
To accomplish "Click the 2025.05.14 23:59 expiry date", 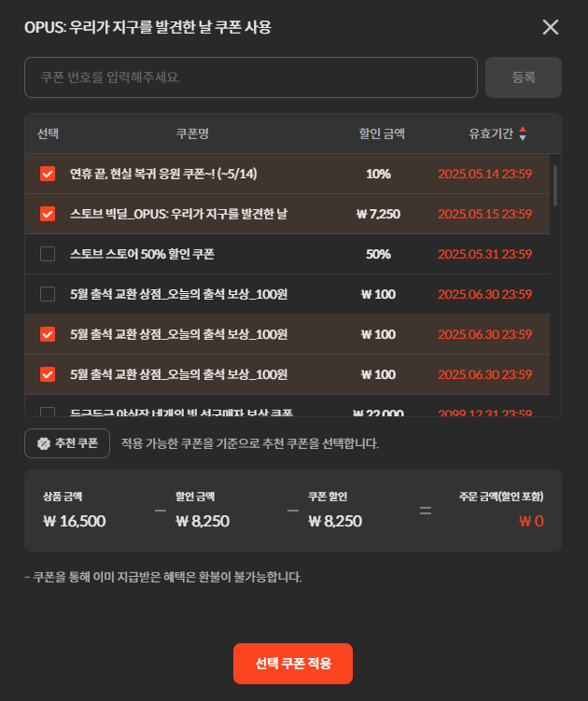I will coord(484,174).
